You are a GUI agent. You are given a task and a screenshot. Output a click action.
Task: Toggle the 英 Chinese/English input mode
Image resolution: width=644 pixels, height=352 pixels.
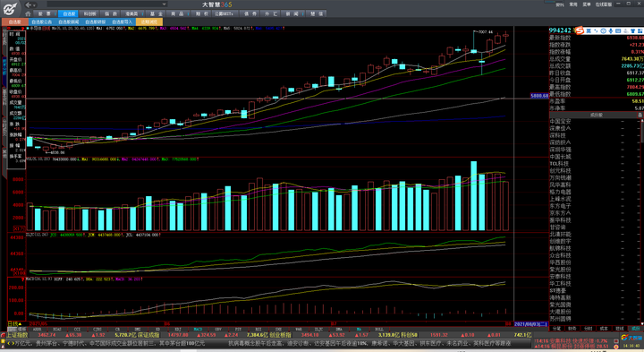(x=589, y=30)
